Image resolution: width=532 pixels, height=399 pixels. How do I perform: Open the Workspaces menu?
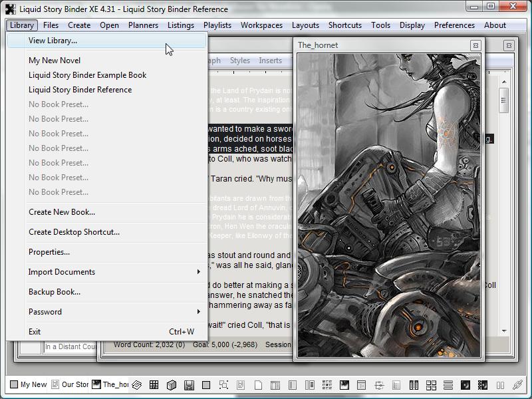[x=261, y=25]
